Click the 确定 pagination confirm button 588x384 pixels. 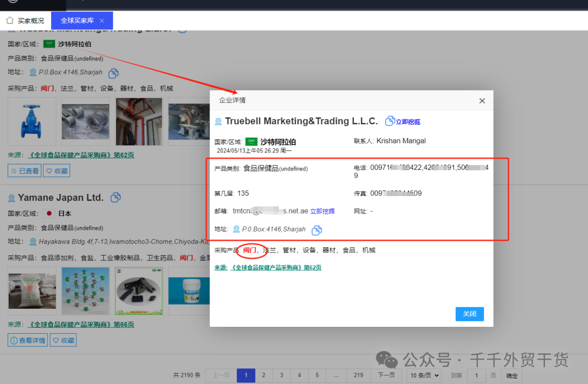pyautogui.click(x=511, y=376)
